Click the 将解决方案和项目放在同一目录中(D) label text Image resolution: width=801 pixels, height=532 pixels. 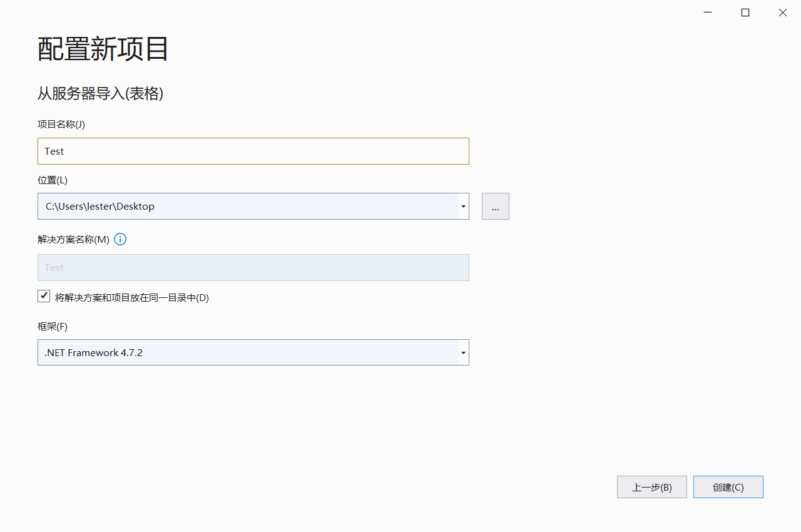point(132,298)
